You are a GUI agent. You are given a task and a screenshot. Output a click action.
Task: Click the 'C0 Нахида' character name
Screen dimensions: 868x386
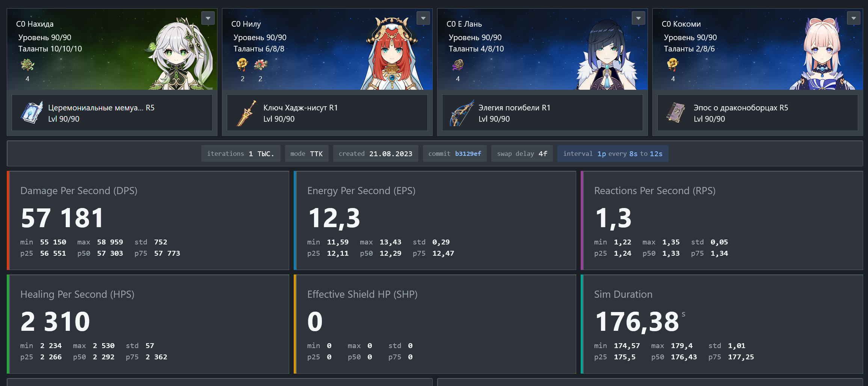tap(35, 24)
